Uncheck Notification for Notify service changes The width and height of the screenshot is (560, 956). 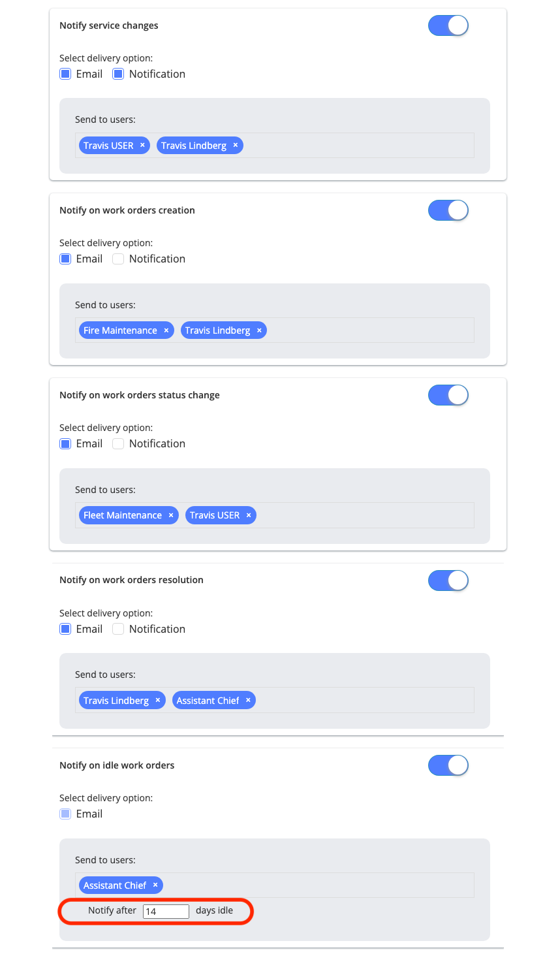click(x=118, y=74)
